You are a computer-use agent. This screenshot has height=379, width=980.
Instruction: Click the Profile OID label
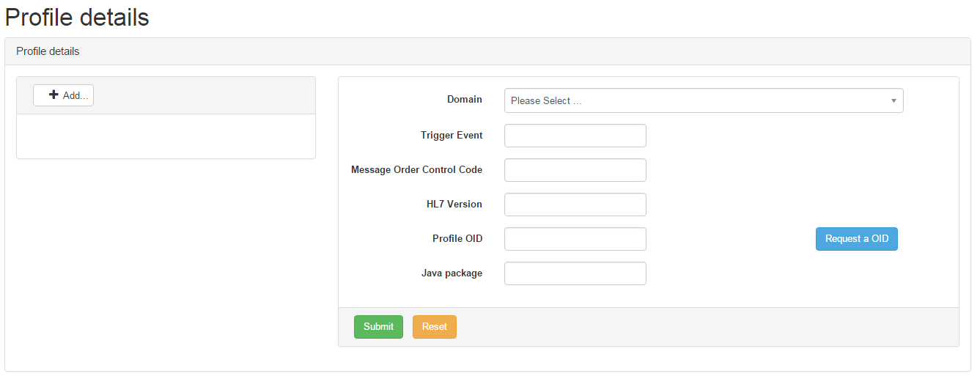click(x=457, y=239)
